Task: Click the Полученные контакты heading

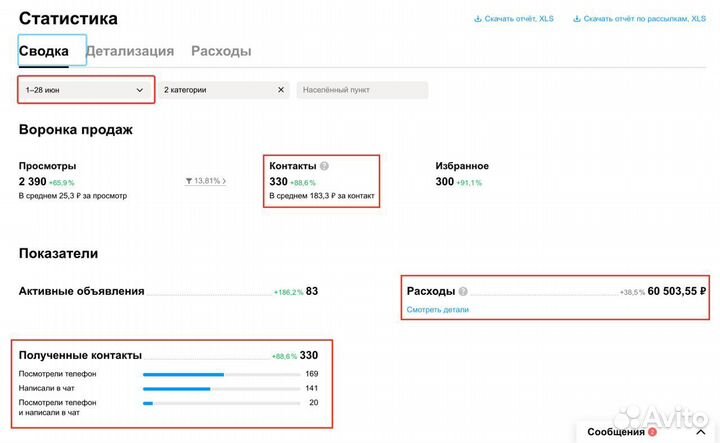Action: click(x=80, y=355)
